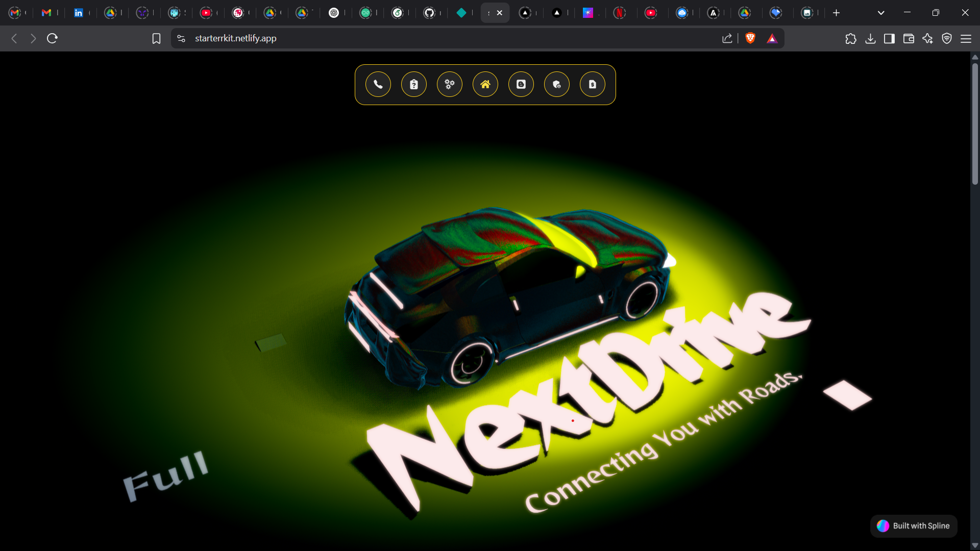Image resolution: width=980 pixels, height=551 pixels.
Task: Toggle the browser sidebar panel
Action: (x=889, y=38)
